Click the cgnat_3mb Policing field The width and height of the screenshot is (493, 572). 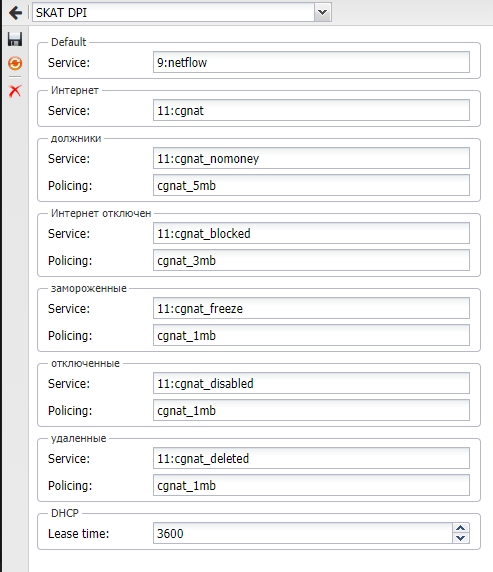(x=311, y=260)
